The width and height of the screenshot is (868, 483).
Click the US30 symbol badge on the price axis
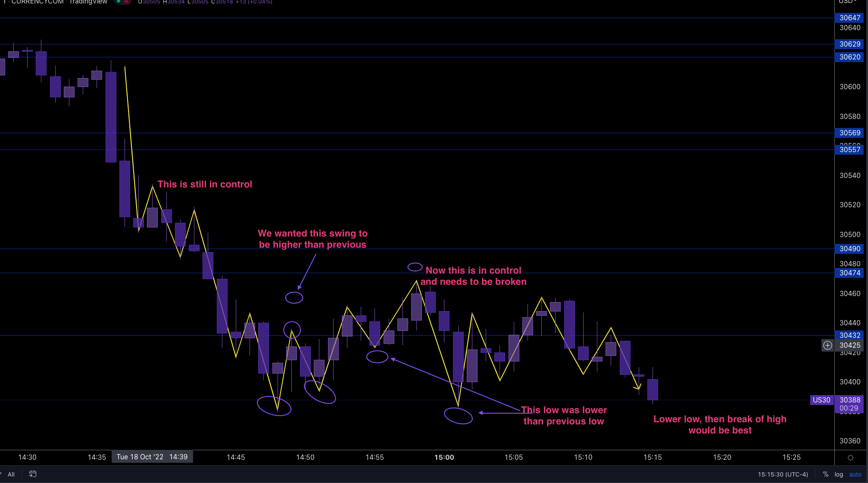[x=821, y=400]
